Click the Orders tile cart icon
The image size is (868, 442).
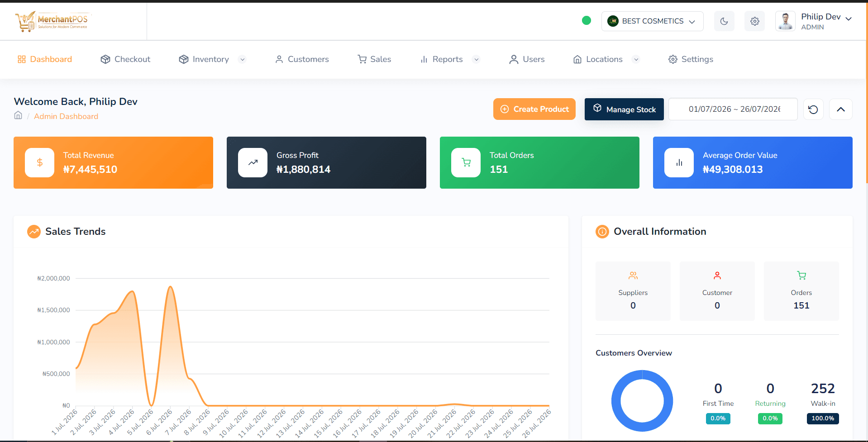(801, 276)
